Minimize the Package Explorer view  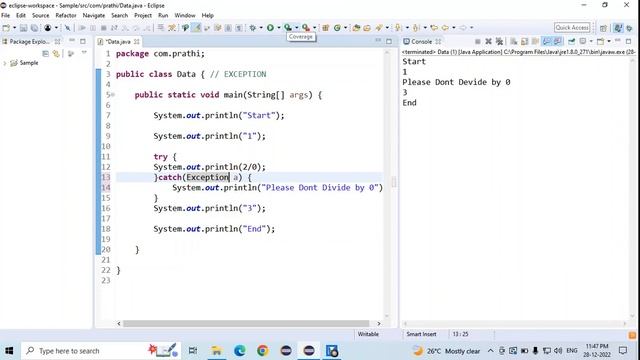coord(72,41)
